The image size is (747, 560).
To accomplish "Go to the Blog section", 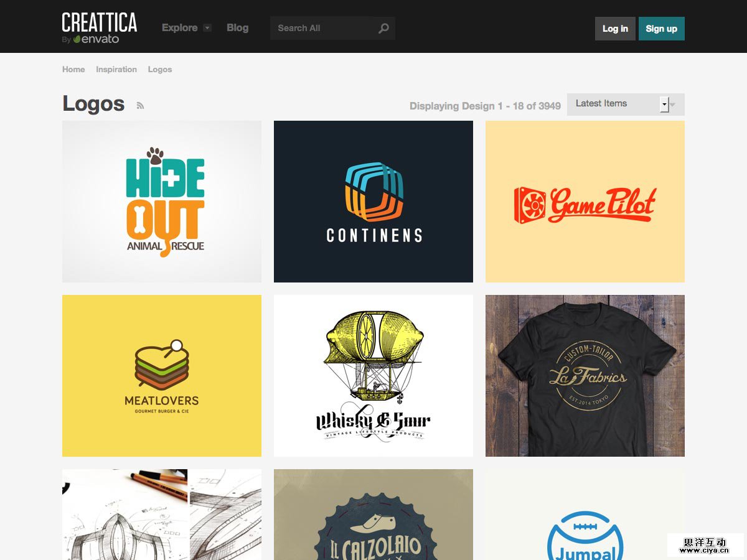I will point(237,28).
